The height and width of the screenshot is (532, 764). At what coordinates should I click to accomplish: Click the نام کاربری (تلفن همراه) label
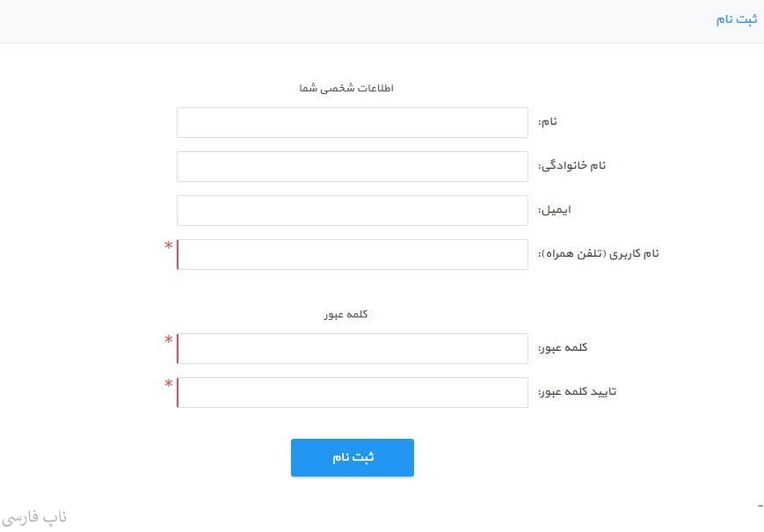click(x=598, y=254)
